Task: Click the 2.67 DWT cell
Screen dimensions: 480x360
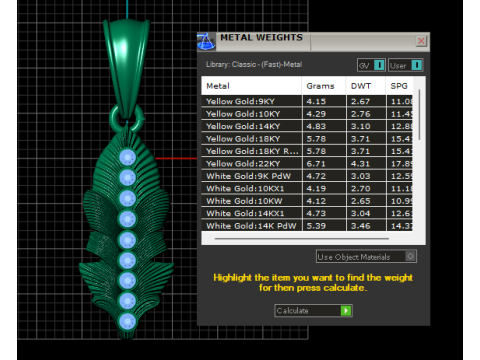Action: [366, 101]
